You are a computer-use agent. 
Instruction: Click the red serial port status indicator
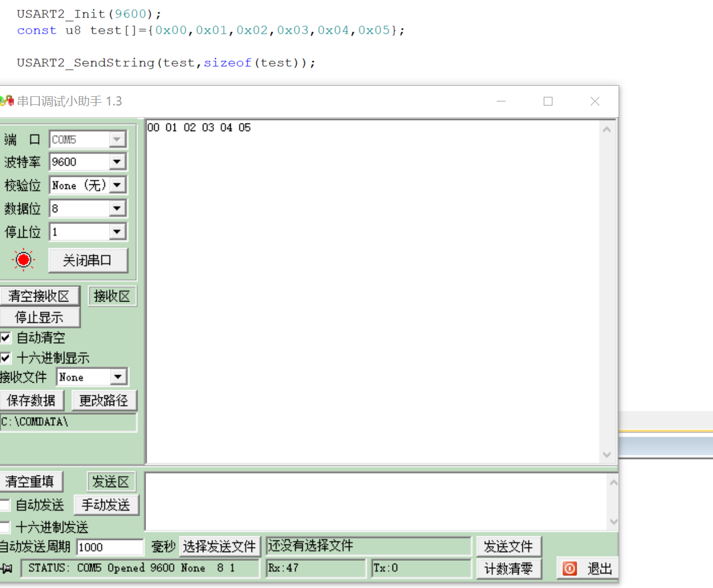point(23,260)
